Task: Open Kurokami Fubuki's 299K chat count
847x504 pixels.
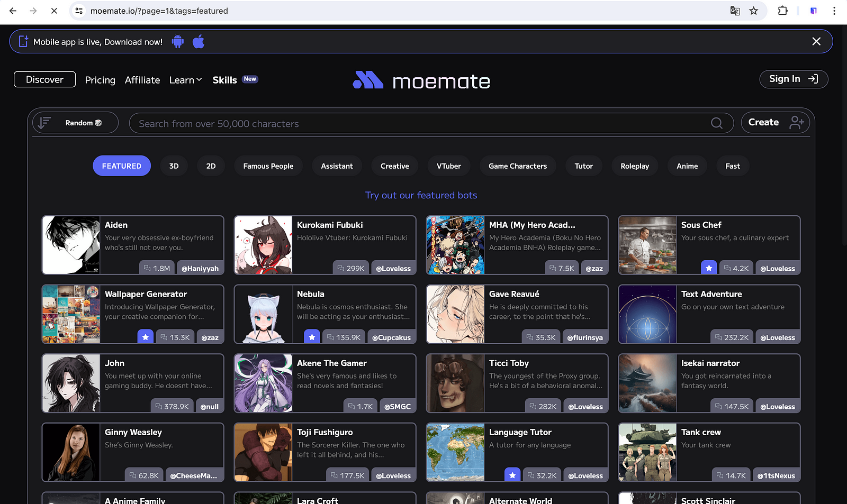Action: (351, 268)
